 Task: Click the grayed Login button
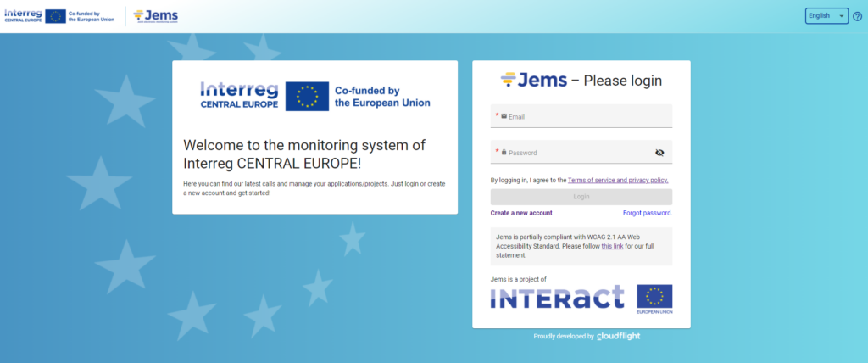(581, 197)
